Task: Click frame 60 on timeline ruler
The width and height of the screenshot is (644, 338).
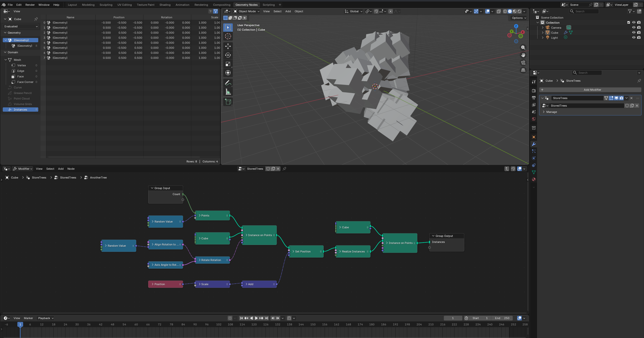Action: click(x=136, y=324)
